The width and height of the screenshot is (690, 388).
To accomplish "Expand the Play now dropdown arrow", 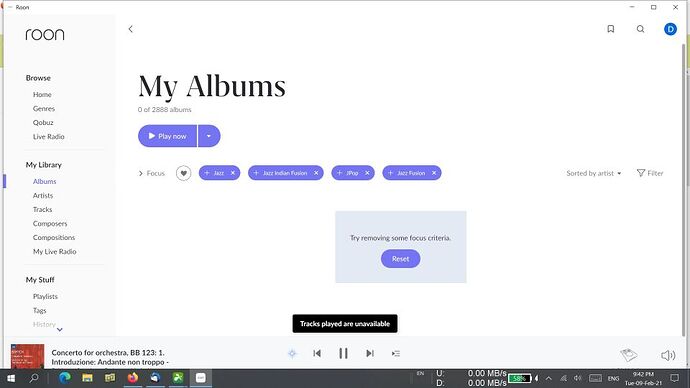I will pos(209,136).
